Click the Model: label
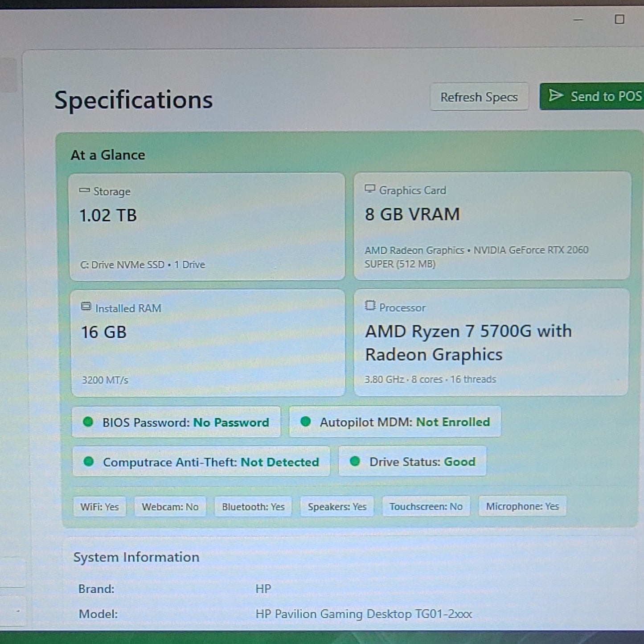The width and height of the screenshot is (644, 644). (98, 614)
